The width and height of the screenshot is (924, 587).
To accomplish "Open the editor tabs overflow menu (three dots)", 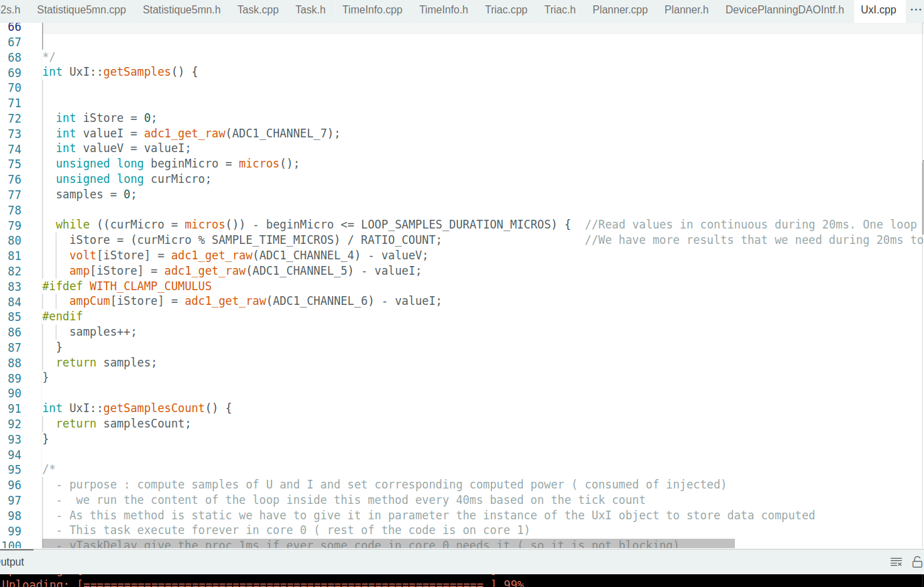I will (x=915, y=10).
